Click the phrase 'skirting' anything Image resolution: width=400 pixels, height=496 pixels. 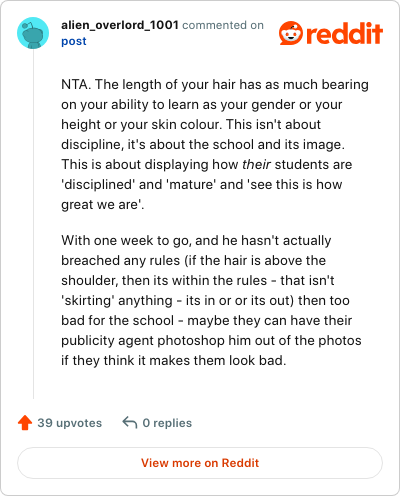[117, 300]
